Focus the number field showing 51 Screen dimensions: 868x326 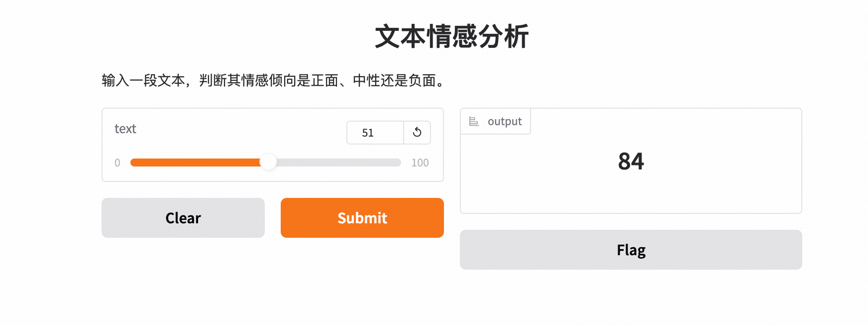click(x=375, y=133)
